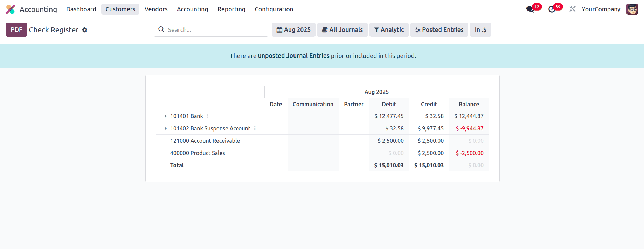The image size is (644, 249).
Task: Open the Reporting menu
Action: pos(231,9)
